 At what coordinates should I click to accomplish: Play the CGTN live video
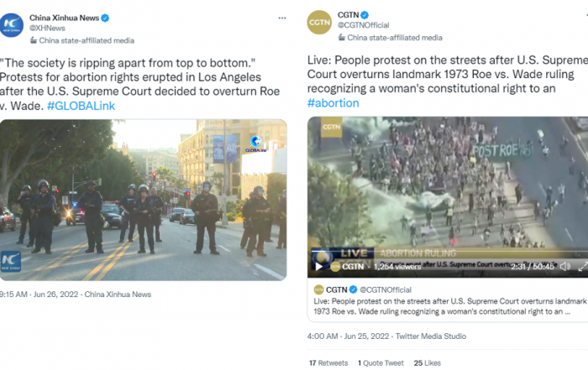[x=318, y=266]
